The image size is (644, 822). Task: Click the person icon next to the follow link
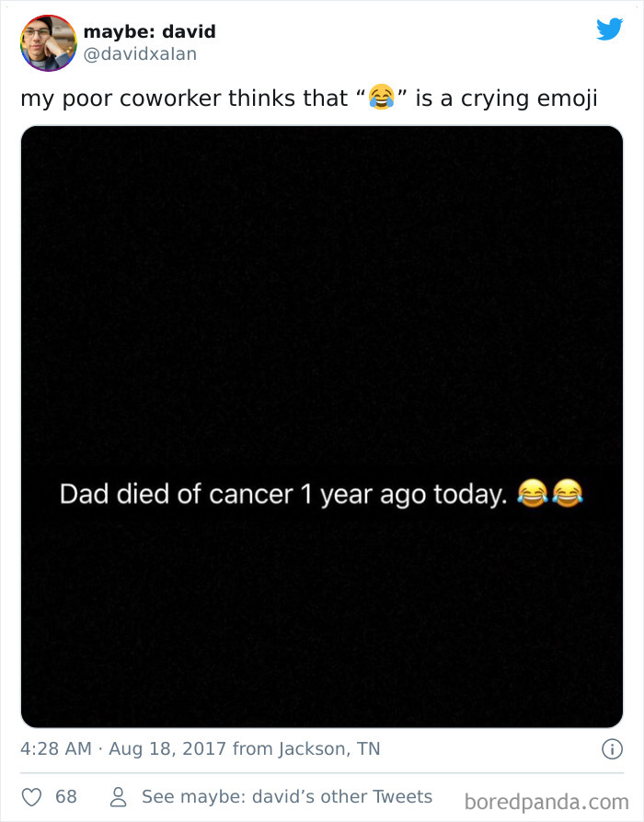coord(118,796)
